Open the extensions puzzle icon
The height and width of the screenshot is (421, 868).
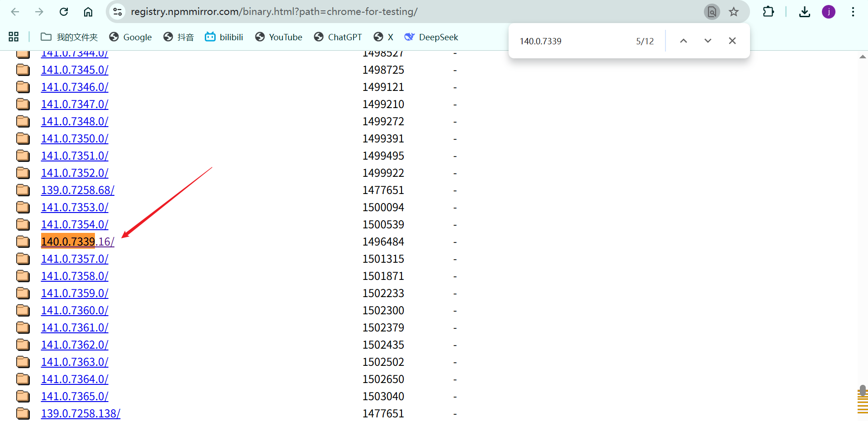point(768,12)
